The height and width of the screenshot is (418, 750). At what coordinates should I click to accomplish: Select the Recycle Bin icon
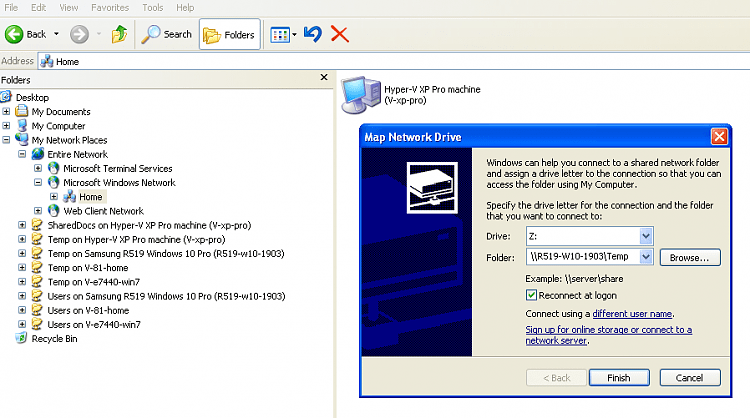pyautogui.click(x=22, y=338)
